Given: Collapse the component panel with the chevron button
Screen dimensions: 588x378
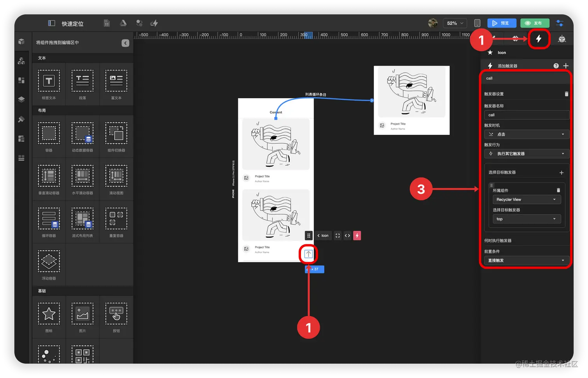Looking at the screenshot, I should coord(125,43).
